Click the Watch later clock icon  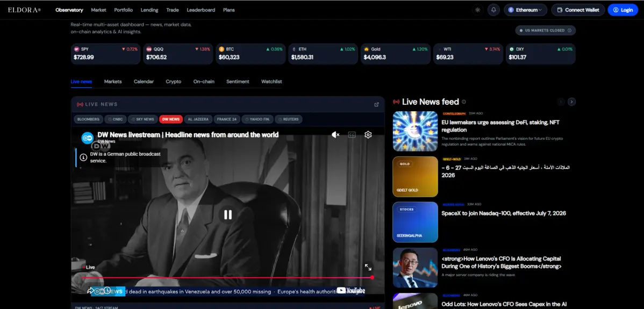pos(107,291)
